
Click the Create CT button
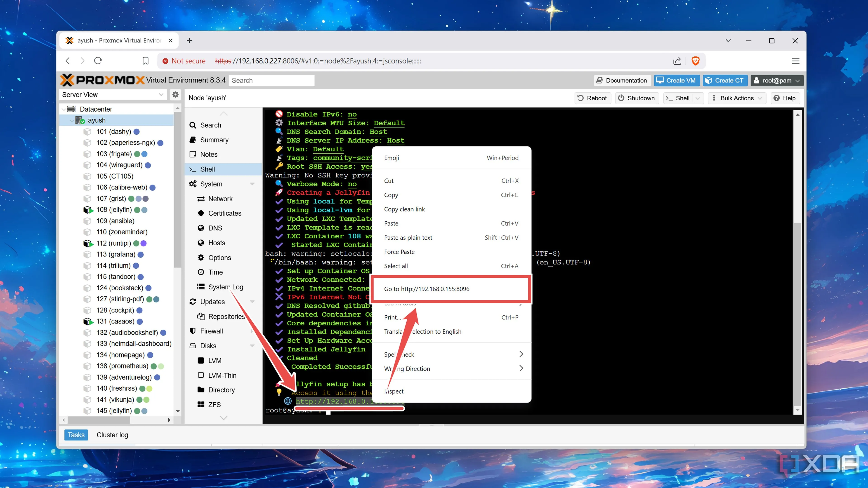coord(725,80)
